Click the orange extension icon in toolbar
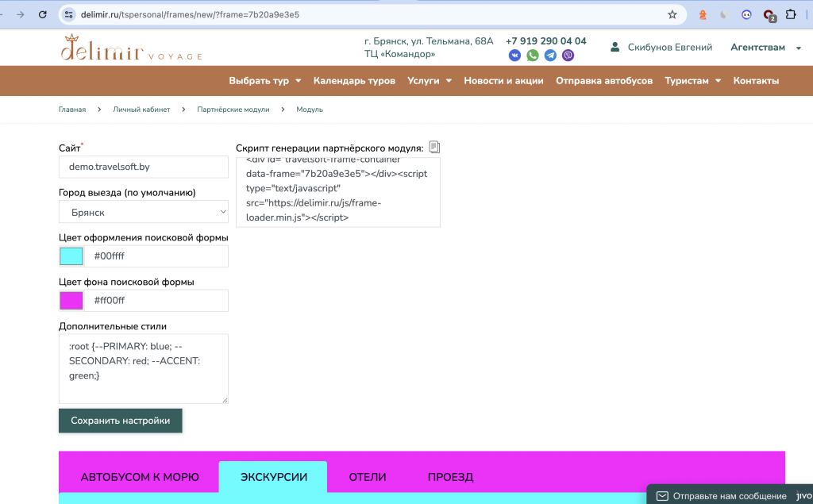This screenshot has height=504, width=813. tap(703, 14)
